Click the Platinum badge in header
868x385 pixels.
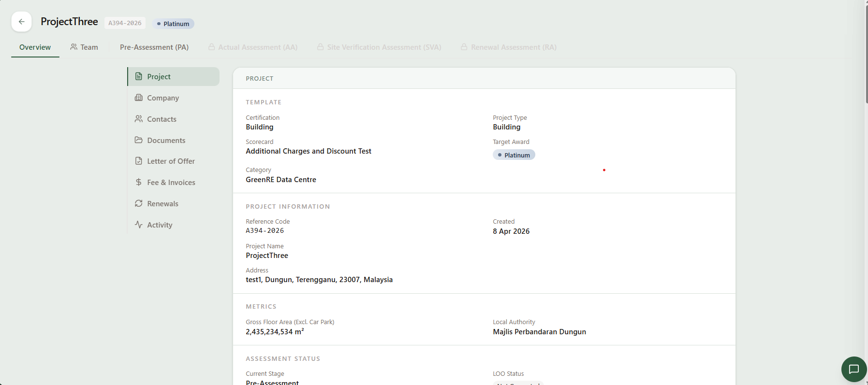(173, 24)
